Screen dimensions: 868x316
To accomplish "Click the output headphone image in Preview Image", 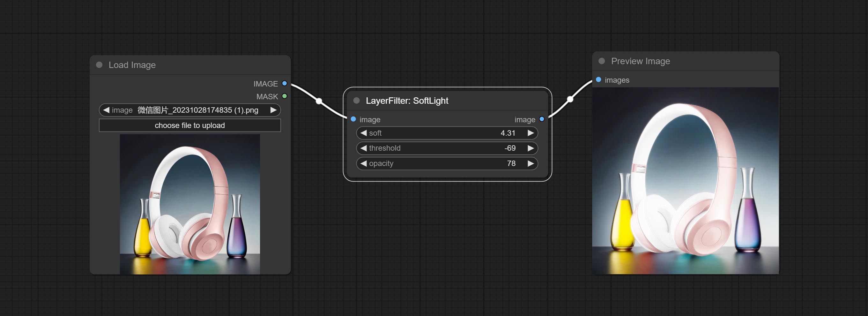I will point(685,181).
